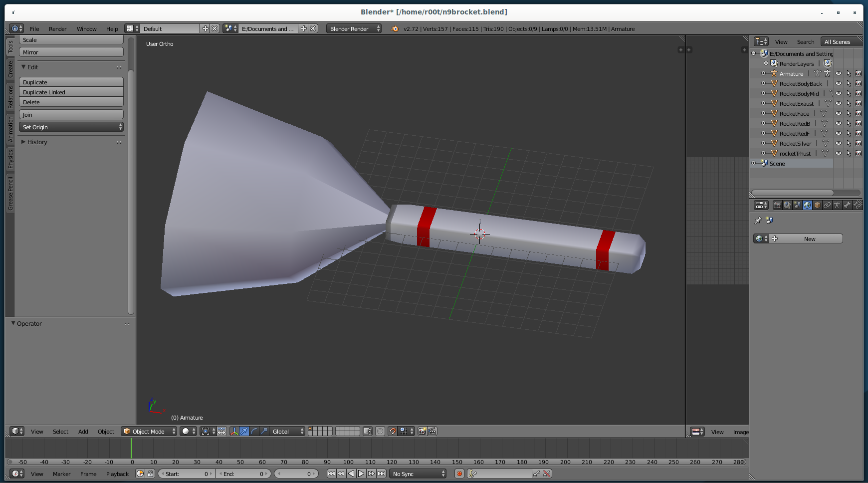Image resolution: width=868 pixels, height=483 pixels.
Task: Click the insert keyframe key icon
Action: (537, 474)
